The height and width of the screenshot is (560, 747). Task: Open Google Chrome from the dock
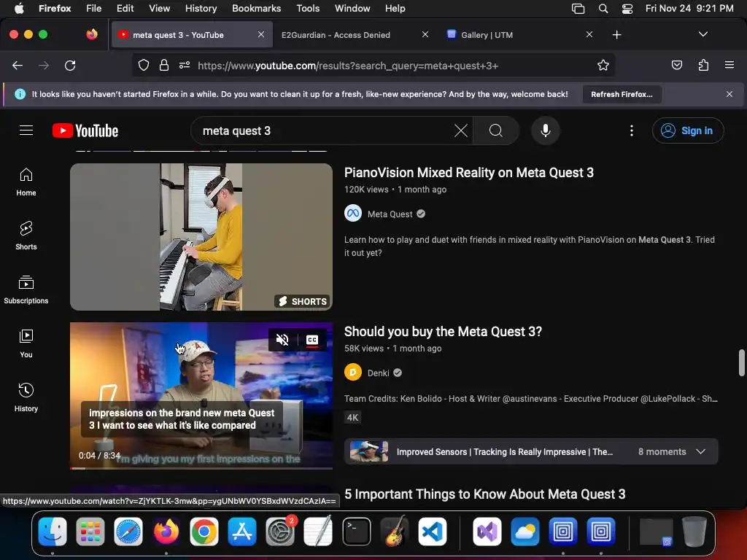point(204,531)
